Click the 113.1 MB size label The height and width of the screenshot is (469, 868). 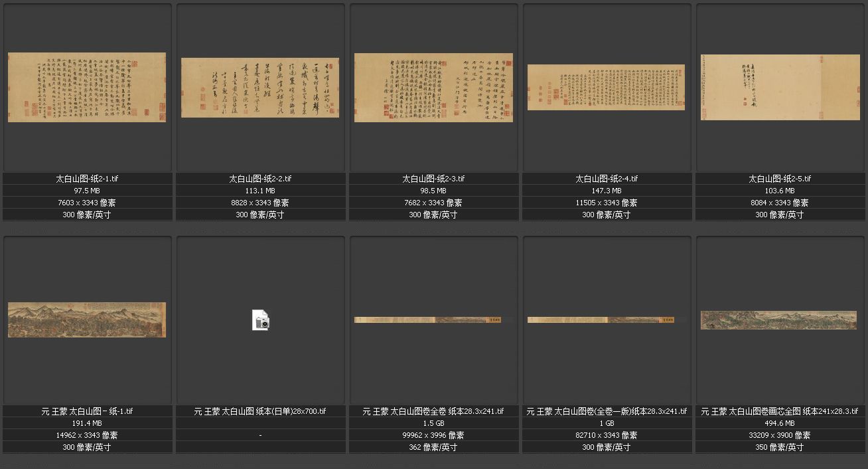click(260, 191)
